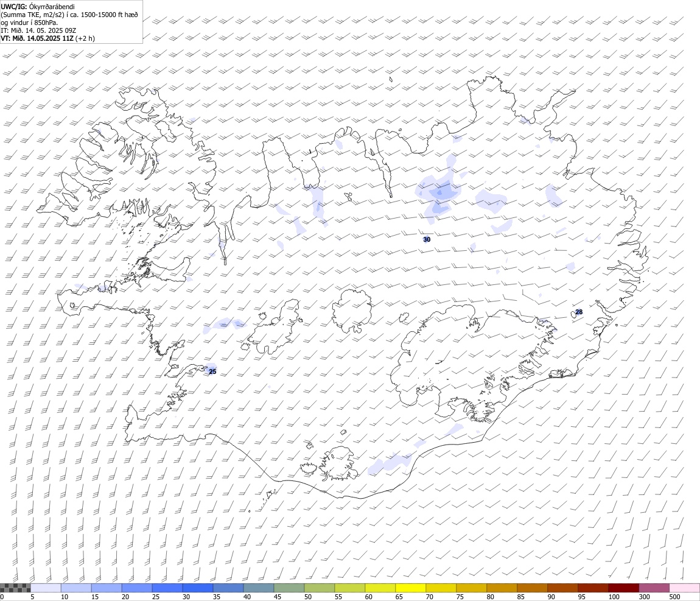
Task: Click the '50' scale number
Action: pyautogui.click(x=308, y=597)
